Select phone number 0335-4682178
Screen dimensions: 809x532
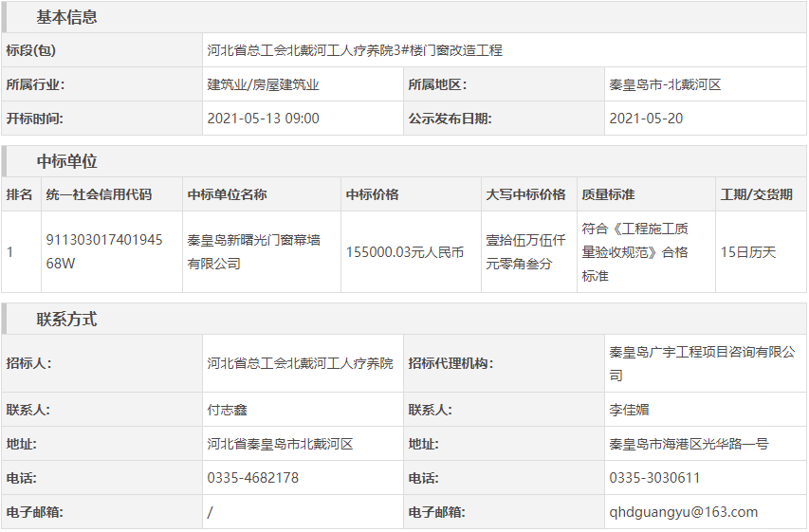pyautogui.click(x=253, y=478)
